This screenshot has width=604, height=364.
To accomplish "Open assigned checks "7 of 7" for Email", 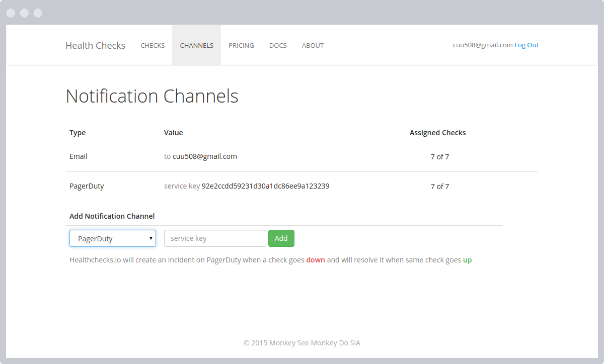I will click(x=439, y=157).
